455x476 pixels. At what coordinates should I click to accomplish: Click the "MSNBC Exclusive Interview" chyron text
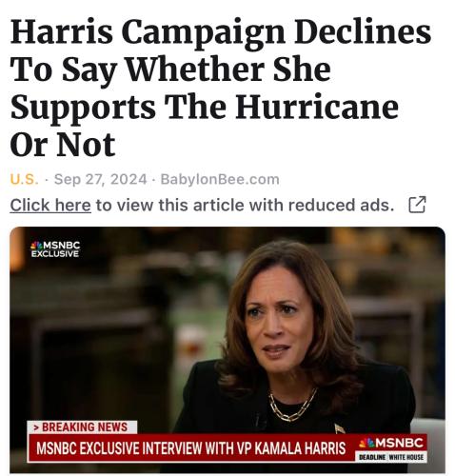[x=191, y=447]
